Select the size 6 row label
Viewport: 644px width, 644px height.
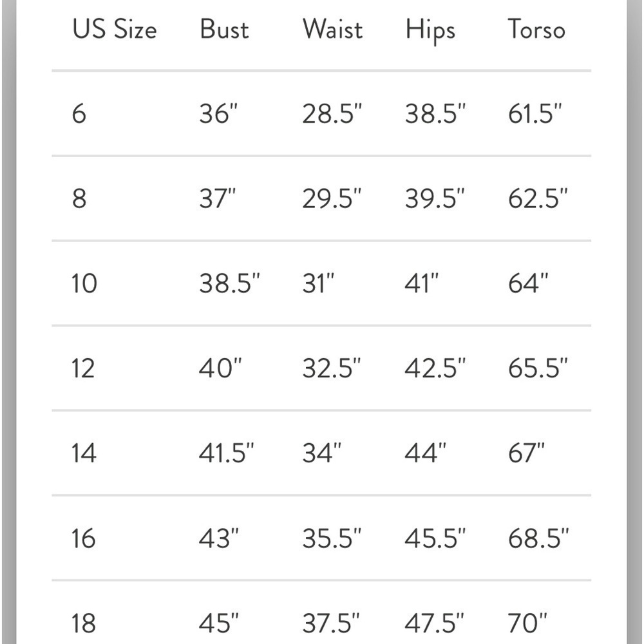pyautogui.click(x=79, y=114)
